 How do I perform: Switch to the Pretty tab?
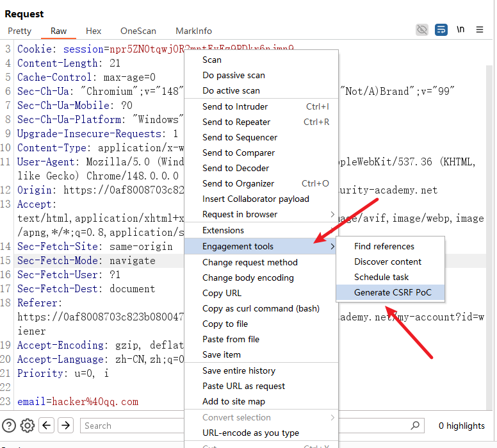tap(20, 31)
